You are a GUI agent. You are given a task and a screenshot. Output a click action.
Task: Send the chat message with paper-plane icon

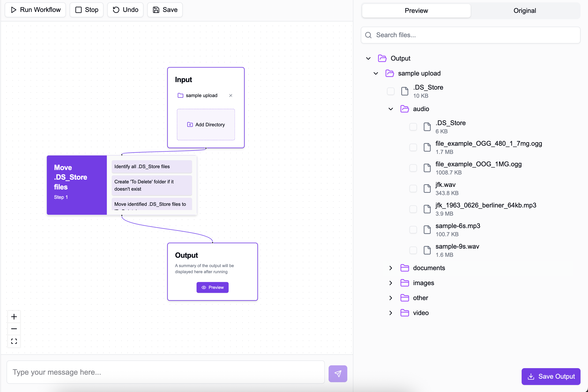click(338, 374)
